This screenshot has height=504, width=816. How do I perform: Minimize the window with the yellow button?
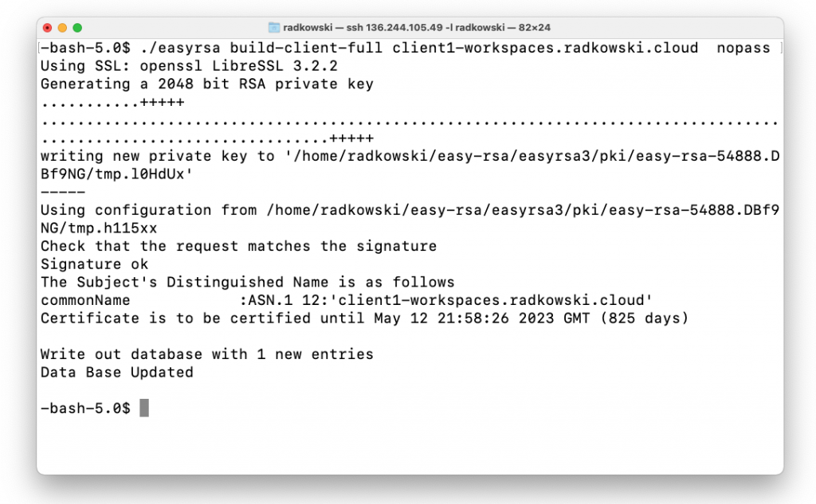[x=62, y=28]
